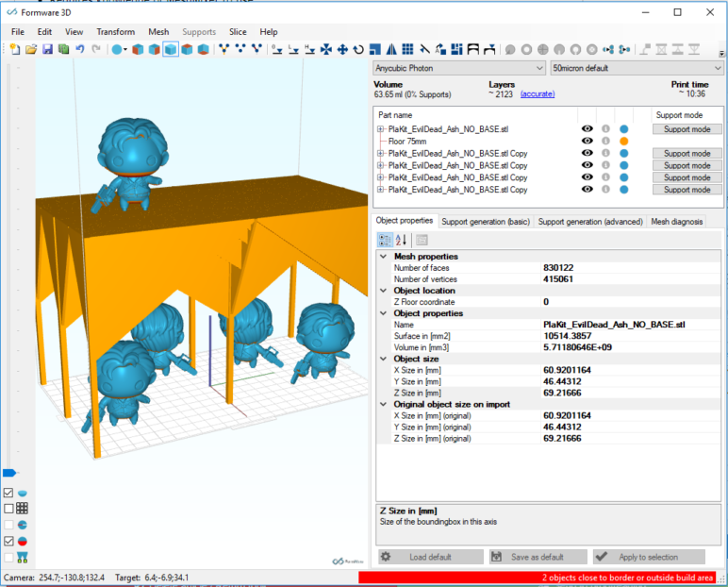Click the arch with down-arrow icon

489,49
